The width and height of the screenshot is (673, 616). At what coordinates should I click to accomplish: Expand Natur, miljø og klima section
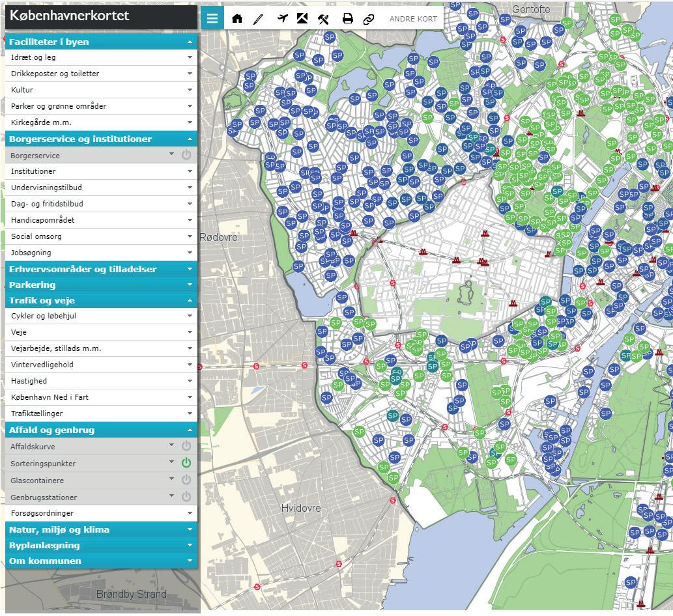(x=101, y=530)
